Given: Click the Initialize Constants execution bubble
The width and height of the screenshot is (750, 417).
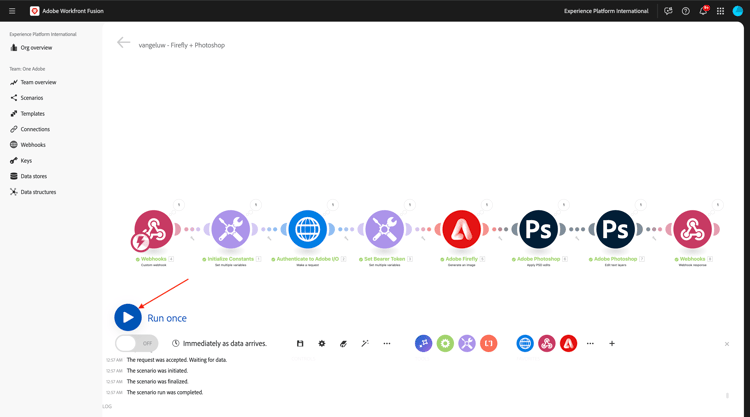Looking at the screenshot, I should click(255, 205).
